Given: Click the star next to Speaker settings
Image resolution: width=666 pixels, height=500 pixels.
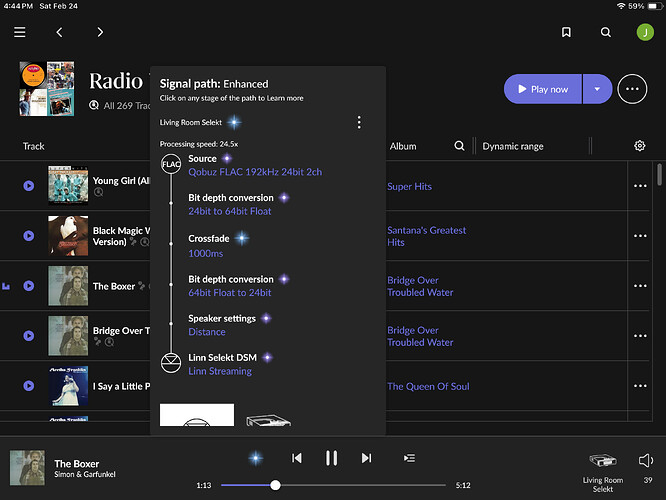Looking at the screenshot, I should [266, 318].
